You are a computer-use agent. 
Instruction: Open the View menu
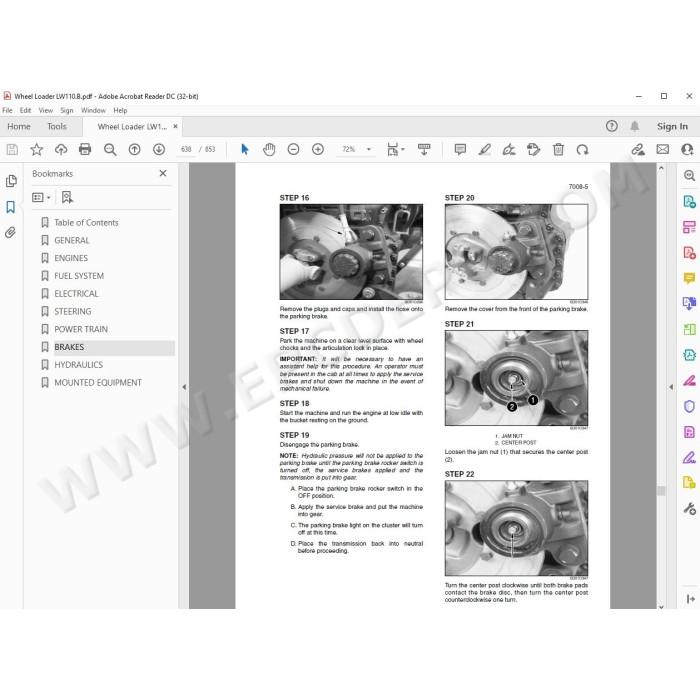pyautogui.click(x=46, y=110)
